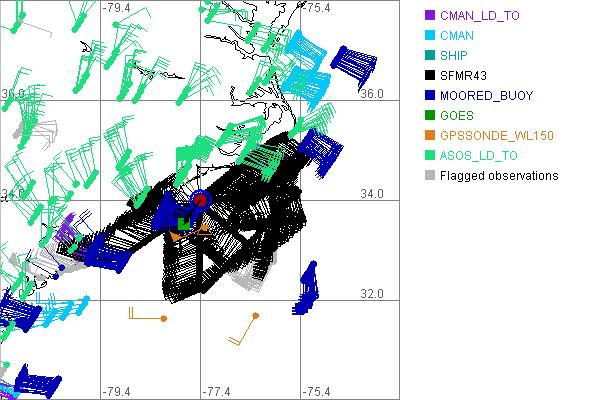Click the SFMR43 legend label
The width and height of the screenshot is (600, 400).
click(x=466, y=75)
